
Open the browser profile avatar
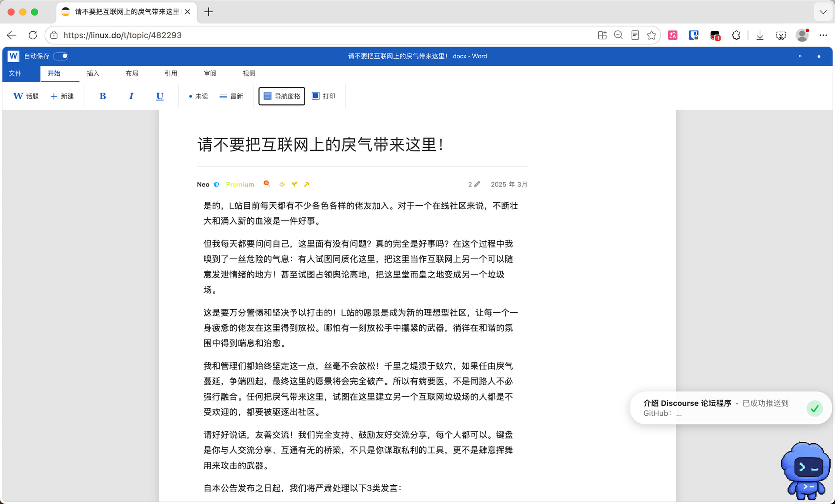[x=802, y=35]
